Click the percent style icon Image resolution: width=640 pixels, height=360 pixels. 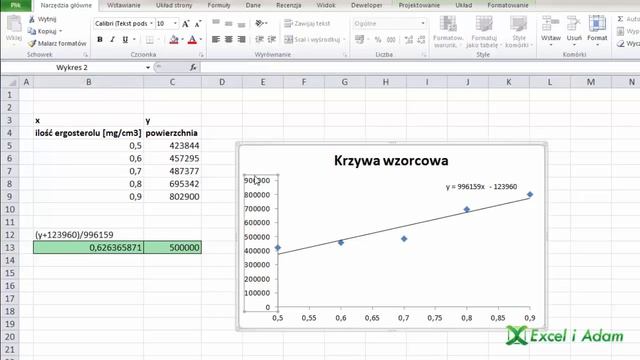pos(378,40)
